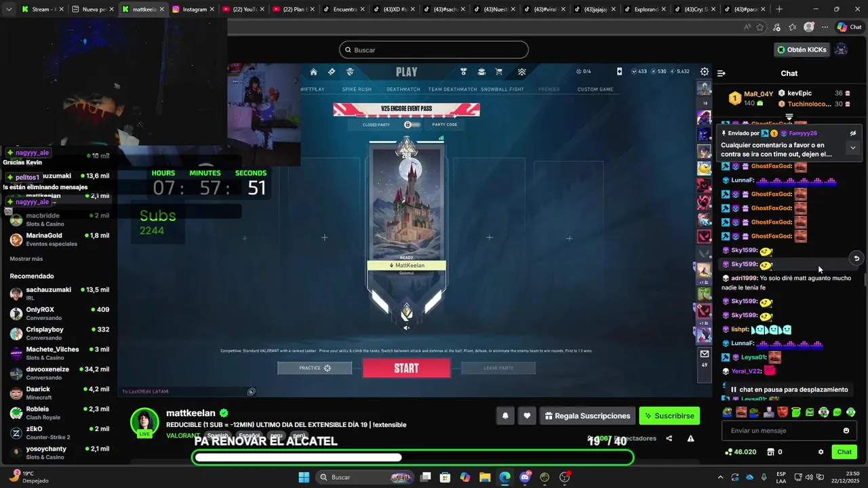Expand the chat leaderboard handle
The width and height of the screenshot is (868, 488).
(789, 117)
